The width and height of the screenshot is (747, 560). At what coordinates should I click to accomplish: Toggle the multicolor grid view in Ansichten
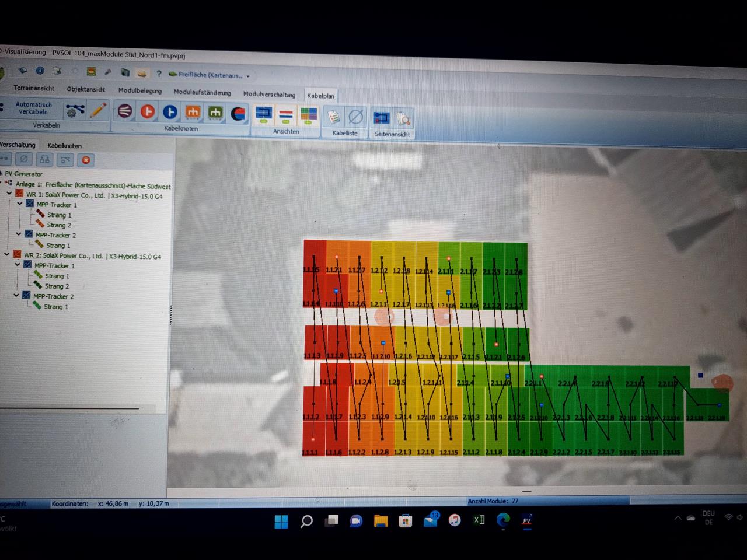[309, 116]
